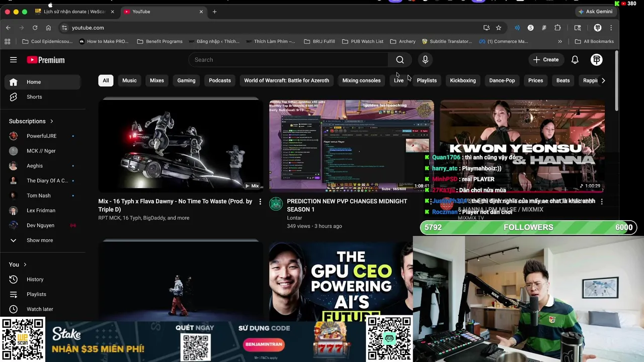Start voice search with microphone icon
The image size is (644, 362).
(x=425, y=60)
